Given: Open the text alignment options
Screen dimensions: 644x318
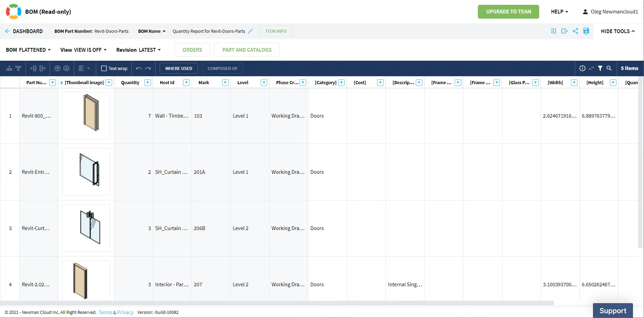Looking at the screenshot, I should [84, 68].
